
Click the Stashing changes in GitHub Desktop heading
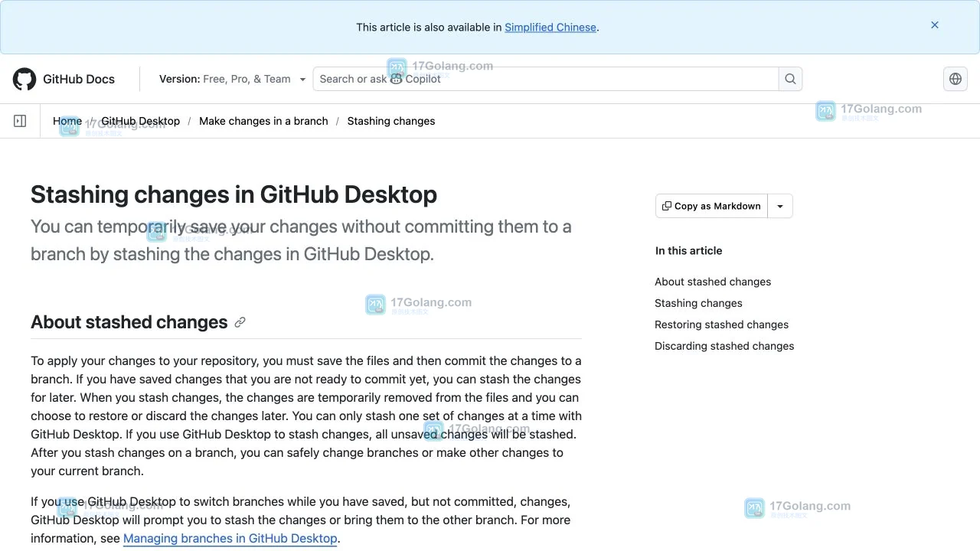click(x=234, y=194)
